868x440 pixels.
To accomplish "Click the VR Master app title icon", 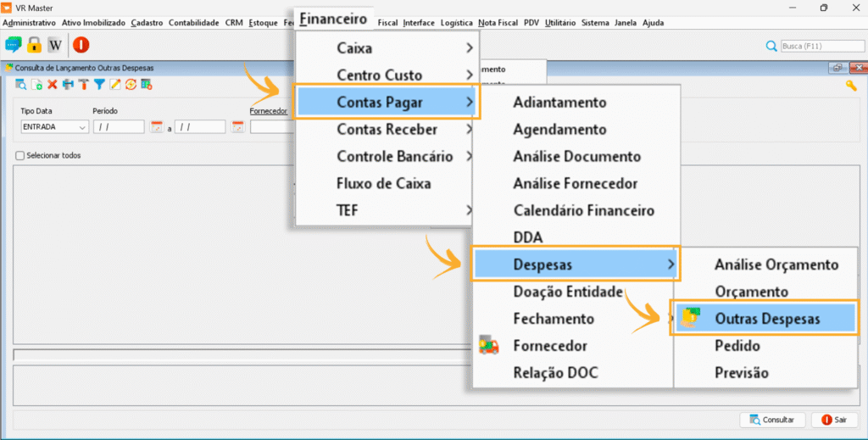I will point(6,8).
